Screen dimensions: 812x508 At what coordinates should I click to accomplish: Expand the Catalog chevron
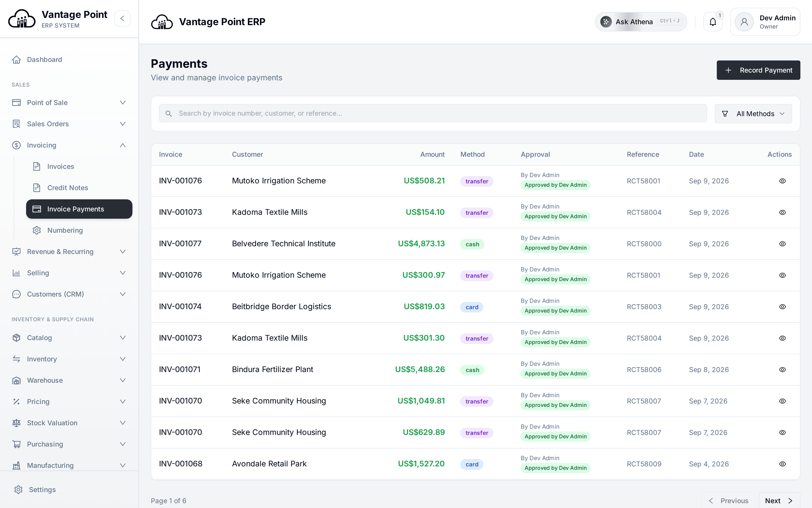(123, 338)
